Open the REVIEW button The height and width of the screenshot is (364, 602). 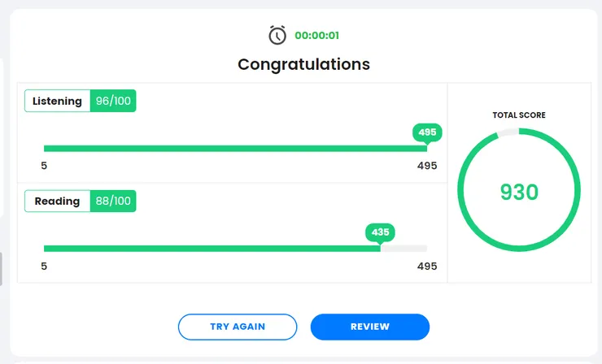369,327
